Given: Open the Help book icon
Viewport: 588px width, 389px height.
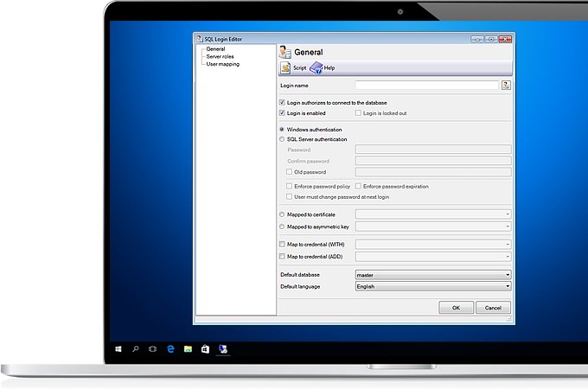Looking at the screenshot, I should (x=316, y=67).
